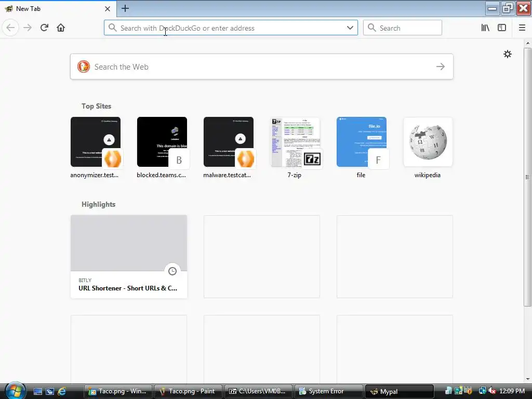
Task: Click the scrollbar down arrow
Action: pos(528,379)
